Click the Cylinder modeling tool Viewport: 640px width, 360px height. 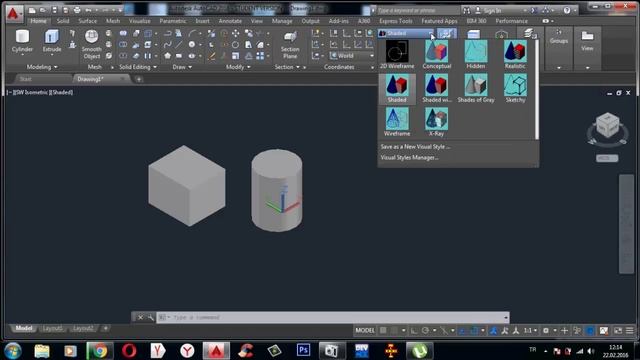[22, 41]
